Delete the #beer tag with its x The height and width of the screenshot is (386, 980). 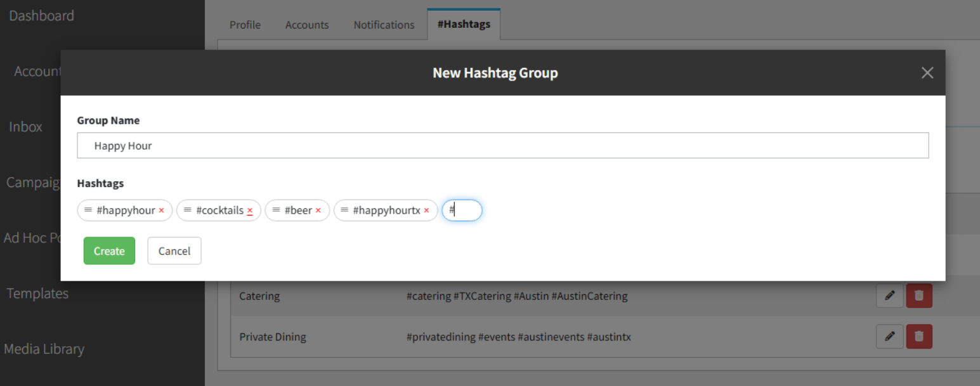(x=318, y=210)
